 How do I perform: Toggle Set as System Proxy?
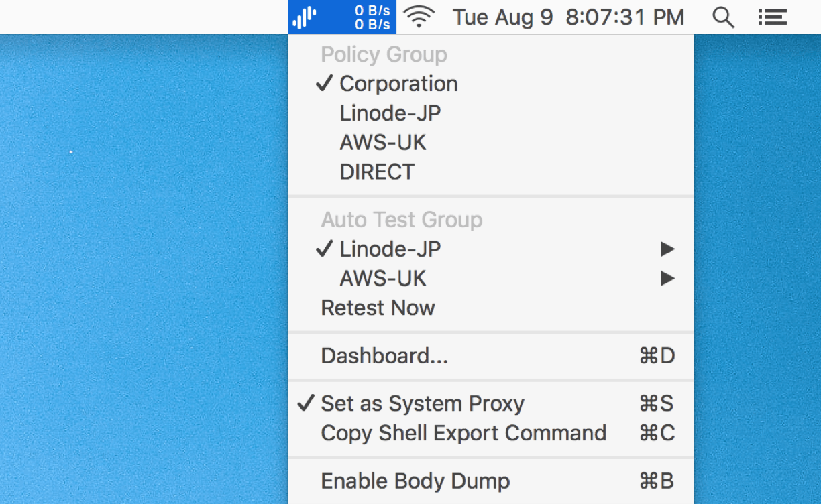pos(491,404)
